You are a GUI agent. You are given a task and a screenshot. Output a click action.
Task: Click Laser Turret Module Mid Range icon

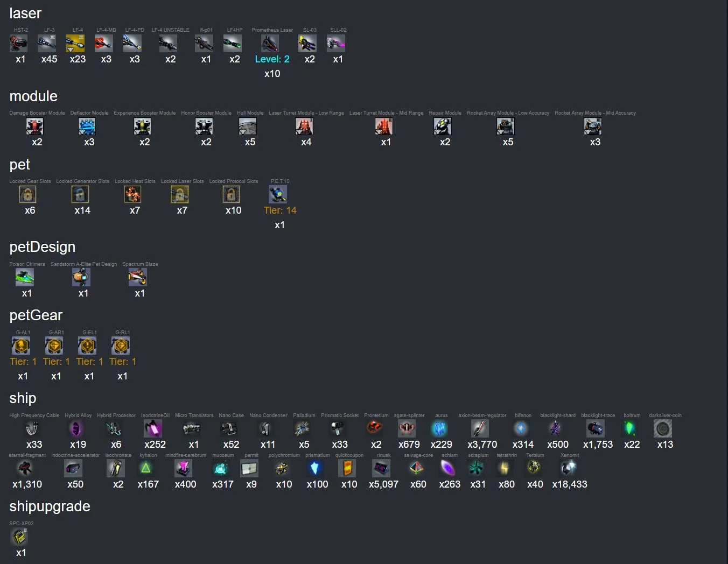(384, 126)
